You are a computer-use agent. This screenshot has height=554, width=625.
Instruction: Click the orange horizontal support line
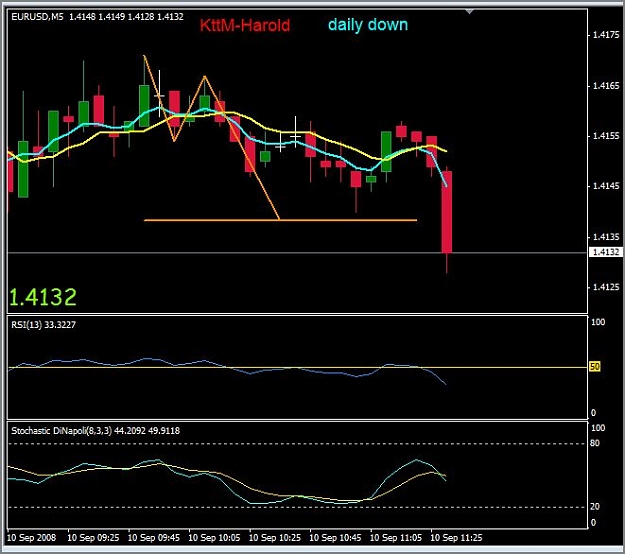(x=280, y=220)
